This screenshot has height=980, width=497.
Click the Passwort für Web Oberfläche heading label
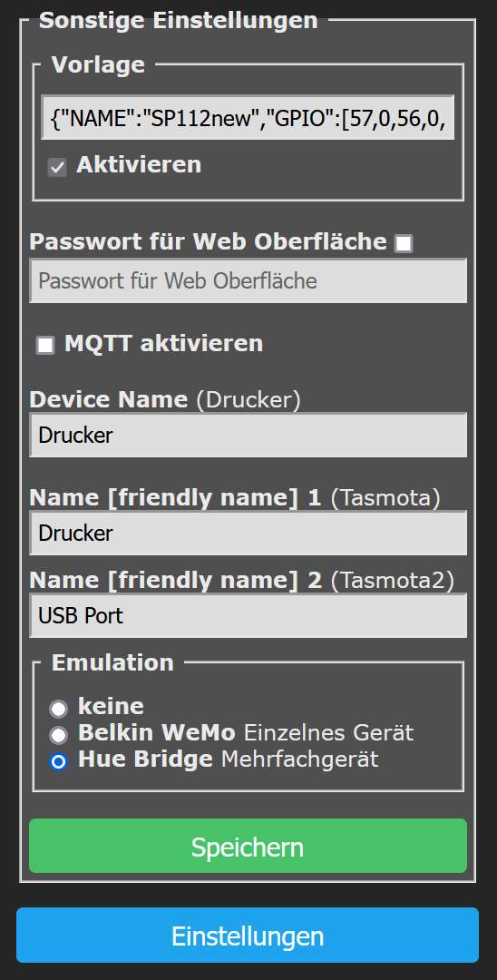pyautogui.click(x=208, y=242)
